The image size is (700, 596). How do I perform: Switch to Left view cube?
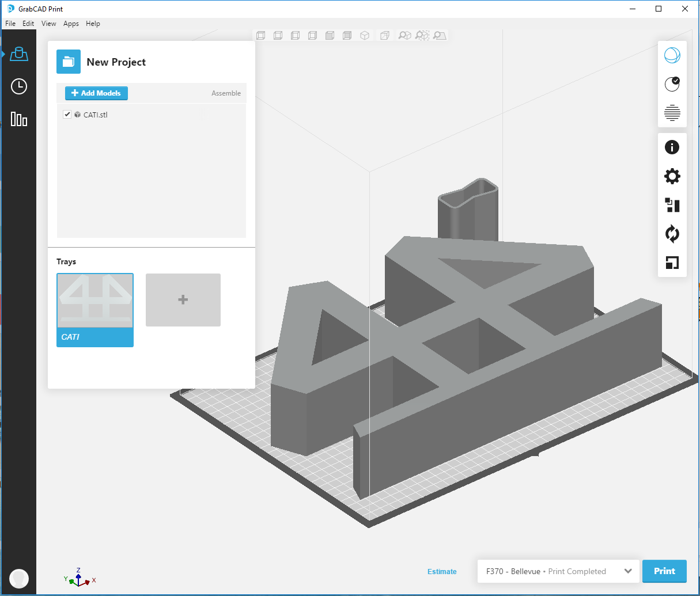[x=295, y=36]
